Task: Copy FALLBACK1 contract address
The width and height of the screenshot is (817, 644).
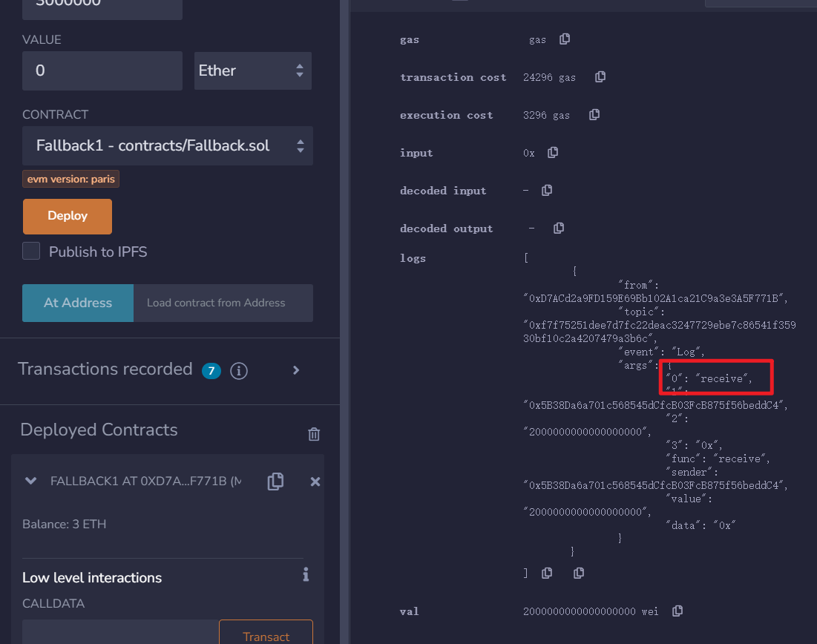Action: coord(275,482)
